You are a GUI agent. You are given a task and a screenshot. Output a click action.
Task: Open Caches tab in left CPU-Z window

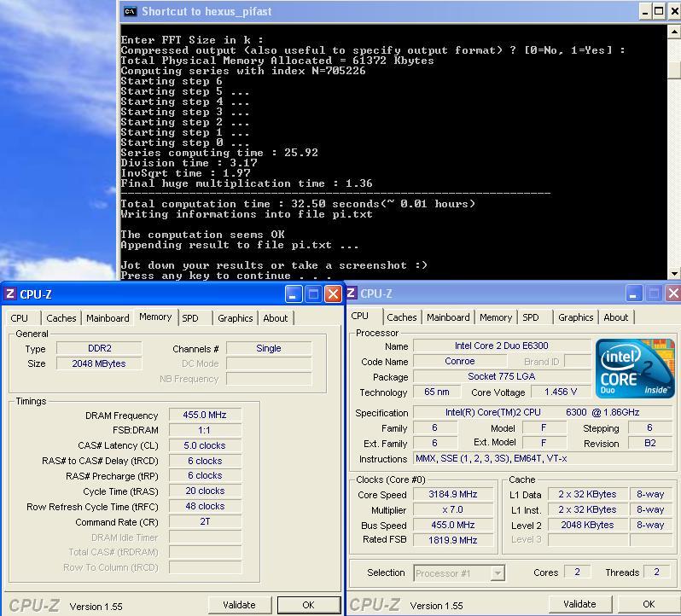click(x=61, y=318)
